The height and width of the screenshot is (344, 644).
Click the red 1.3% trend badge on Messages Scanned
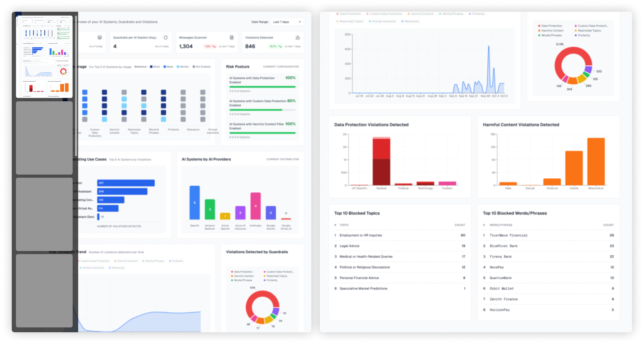(210, 46)
